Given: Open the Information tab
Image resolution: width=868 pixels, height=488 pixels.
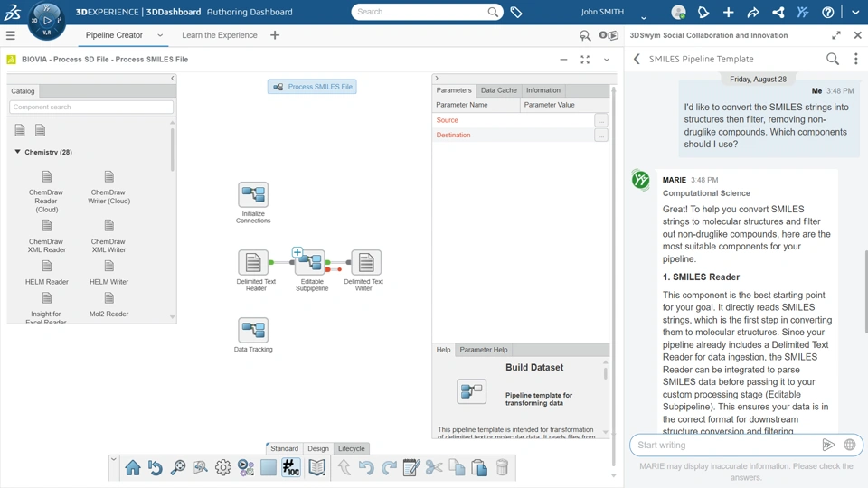Looking at the screenshot, I should [x=543, y=90].
